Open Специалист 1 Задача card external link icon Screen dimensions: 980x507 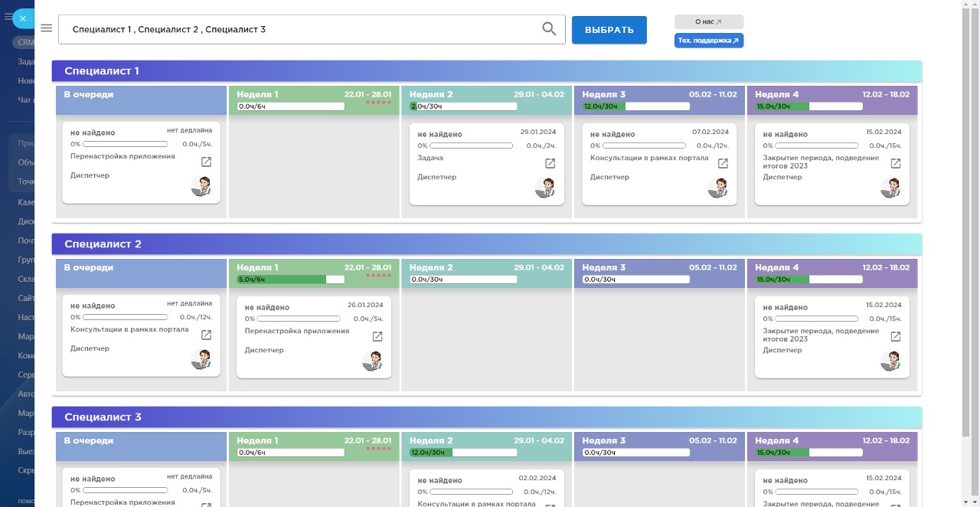tap(550, 163)
